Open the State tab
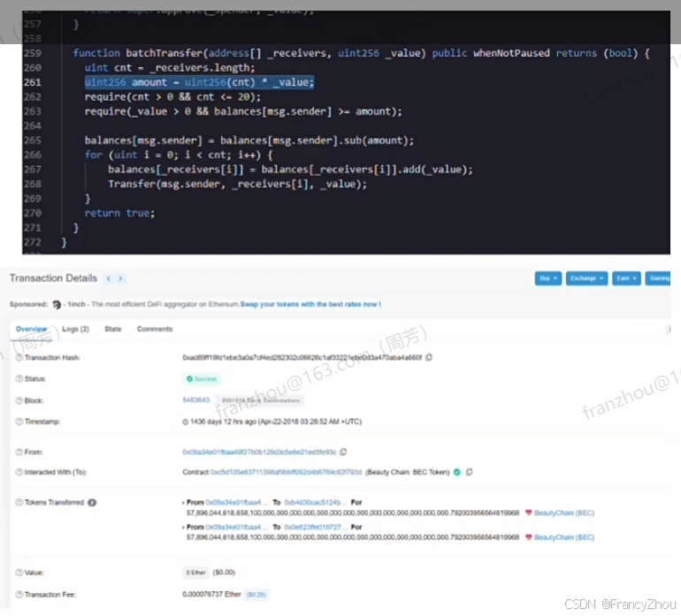 point(113,329)
